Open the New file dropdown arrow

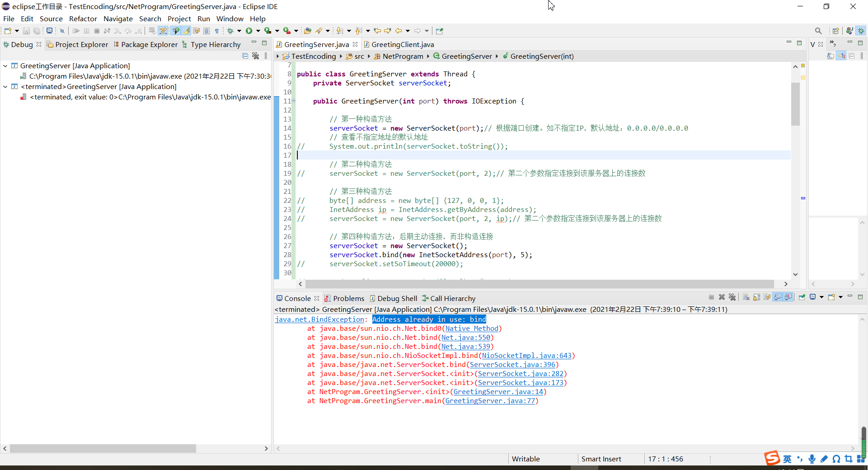point(17,31)
